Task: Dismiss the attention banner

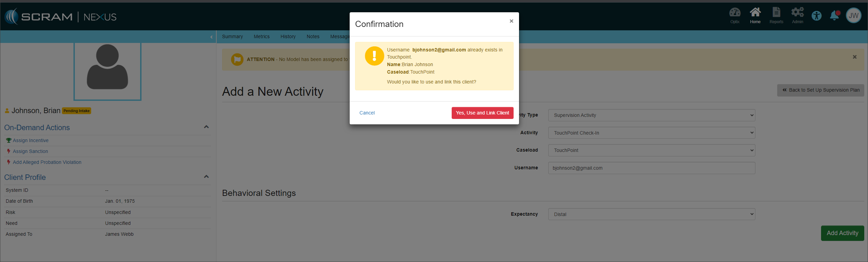Action: (854, 57)
